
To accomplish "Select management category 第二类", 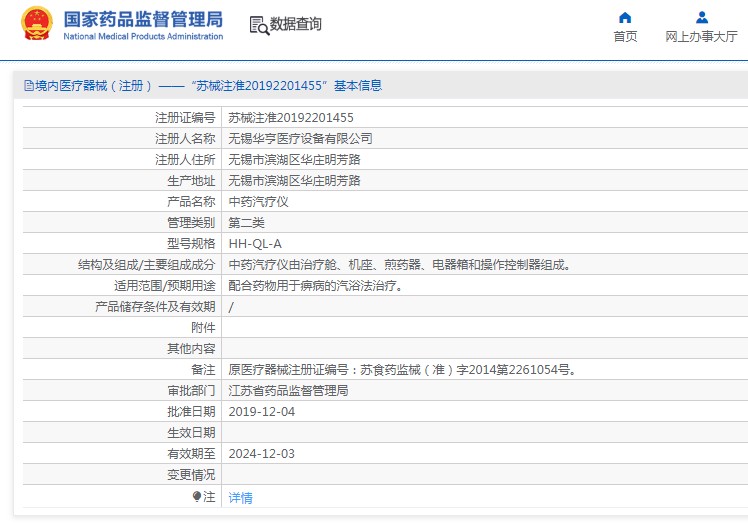I will (246, 222).
